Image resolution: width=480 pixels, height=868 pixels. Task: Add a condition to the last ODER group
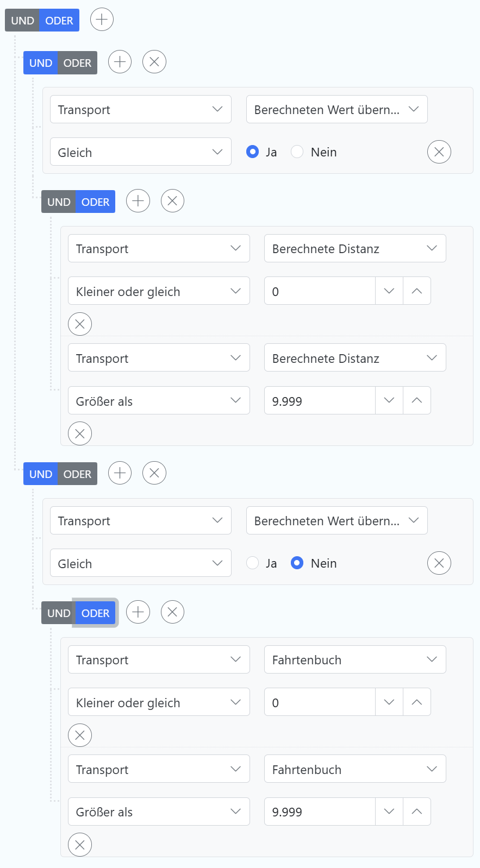tap(138, 613)
